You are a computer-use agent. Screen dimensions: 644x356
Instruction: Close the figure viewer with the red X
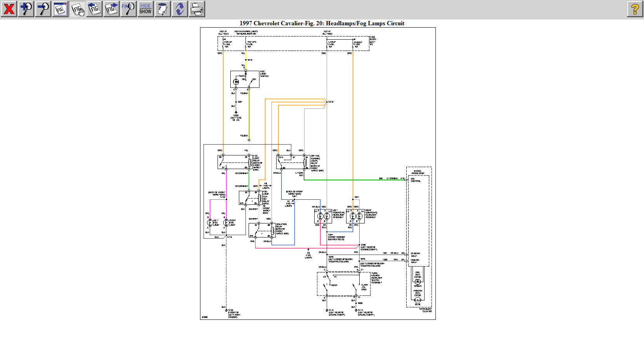[x=9, y=9]
